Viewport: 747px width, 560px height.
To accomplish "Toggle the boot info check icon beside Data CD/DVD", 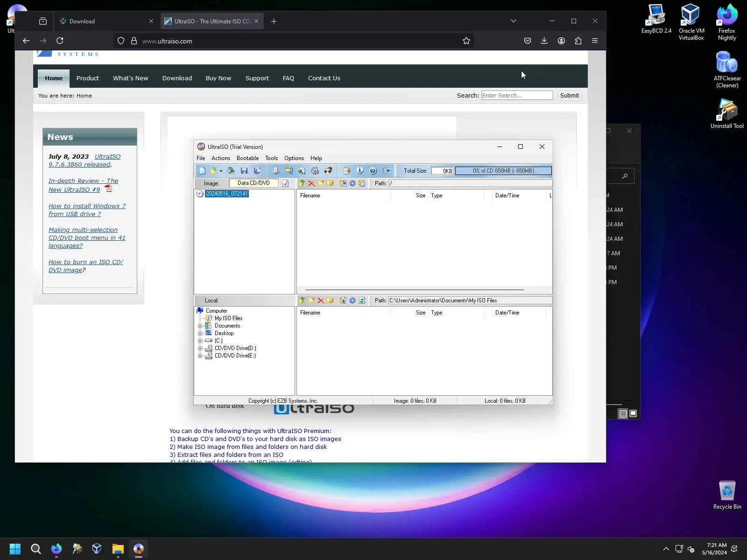I will tap(286, 183).
